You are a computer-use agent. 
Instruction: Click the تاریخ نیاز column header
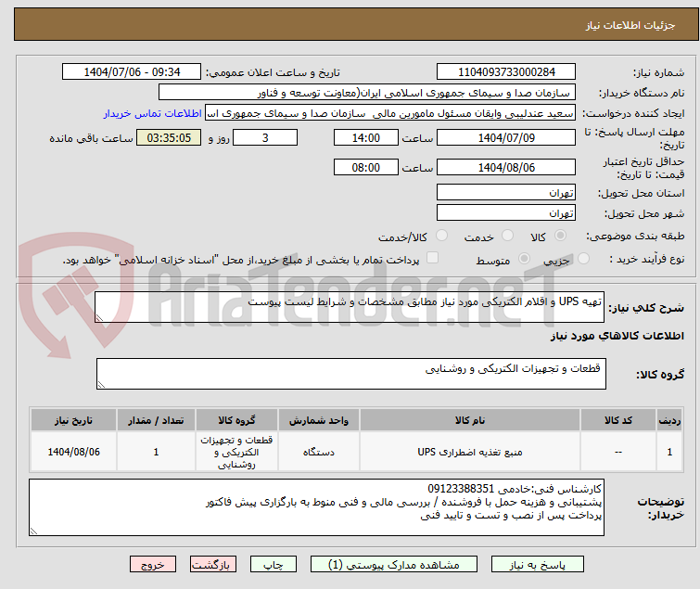[73, 420]
